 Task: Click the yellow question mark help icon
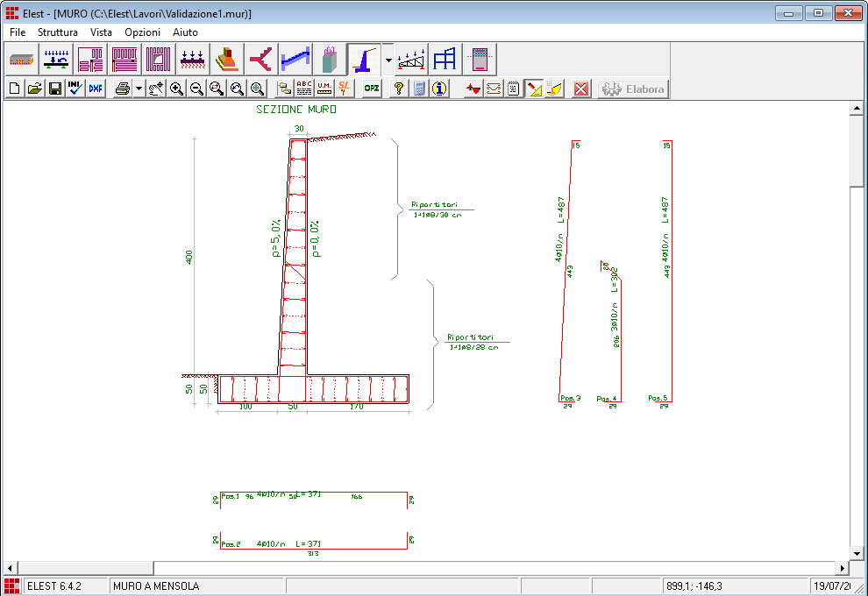point(398,89)
